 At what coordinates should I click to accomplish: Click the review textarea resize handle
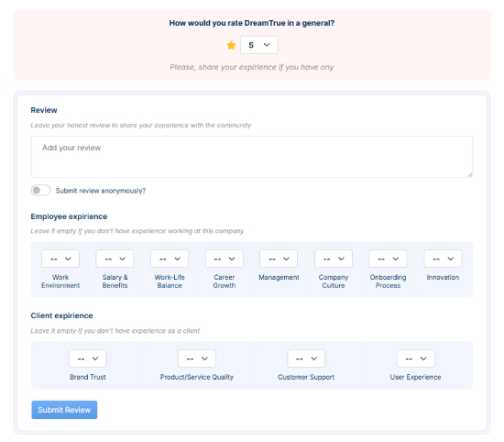tap(469, 174)
